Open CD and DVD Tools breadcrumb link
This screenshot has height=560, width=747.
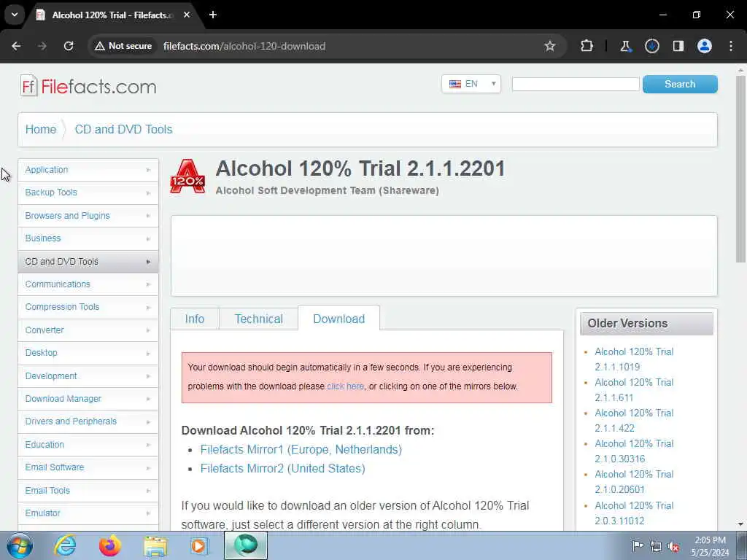coord(123,130)
